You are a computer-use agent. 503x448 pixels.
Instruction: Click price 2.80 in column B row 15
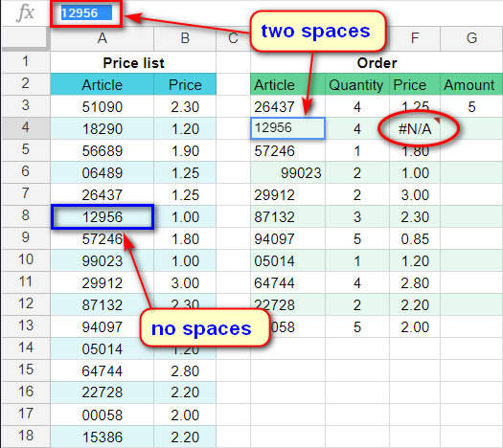[185, 370]
